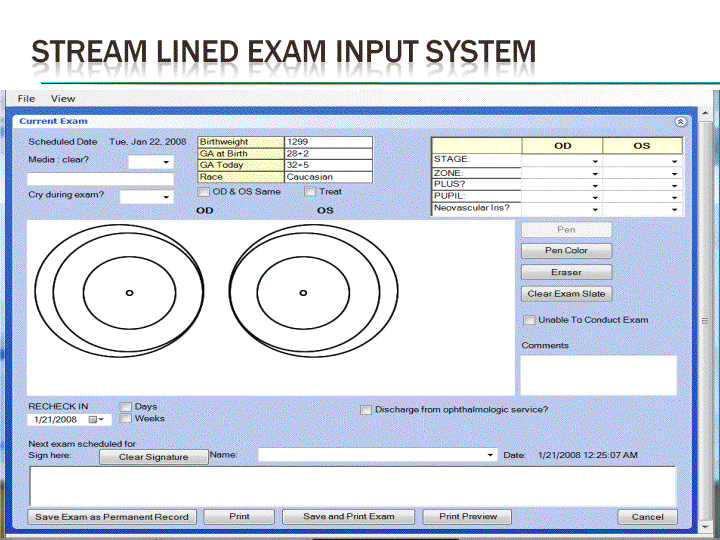Click inside the Comments text box
The width and height of the screenshot is (720, 540).
(598, 375)
